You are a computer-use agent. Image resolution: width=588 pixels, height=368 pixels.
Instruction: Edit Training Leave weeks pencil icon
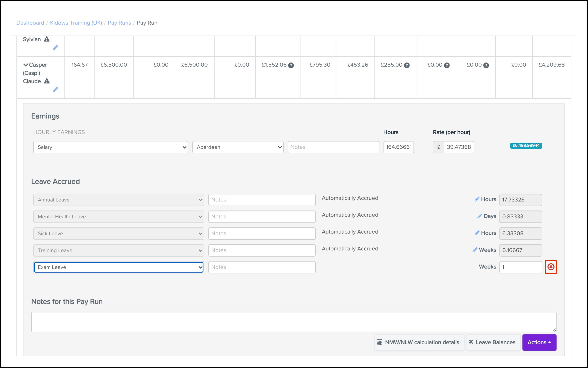click(x=475, y=250)
